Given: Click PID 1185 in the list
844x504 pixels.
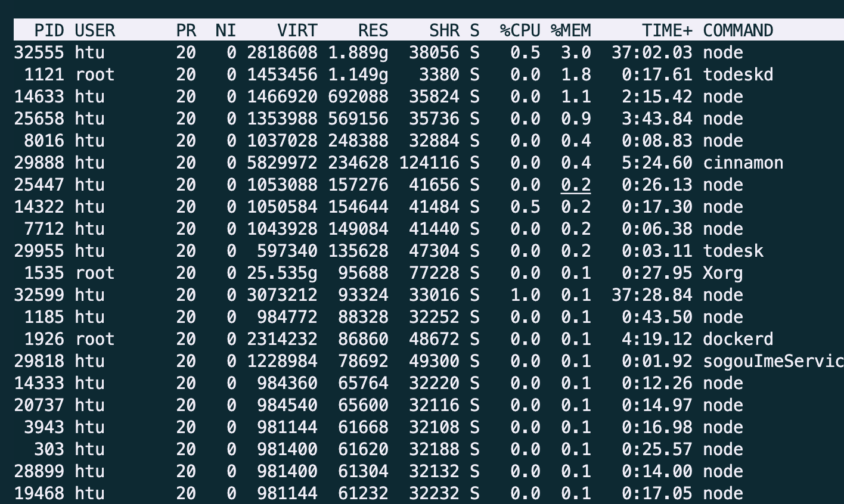Looking at the screenshot, I should click(x=44, y=317).
